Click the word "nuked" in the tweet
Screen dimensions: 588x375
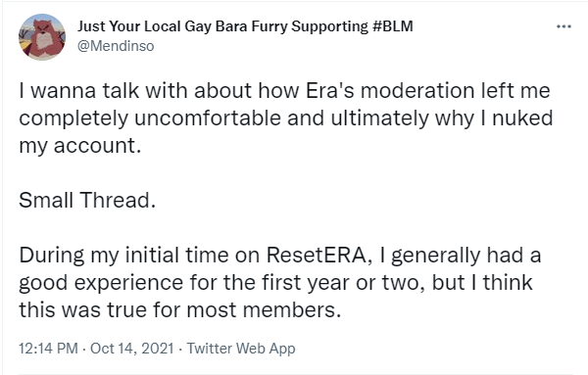pyautogui.click(x=522, y=118)
